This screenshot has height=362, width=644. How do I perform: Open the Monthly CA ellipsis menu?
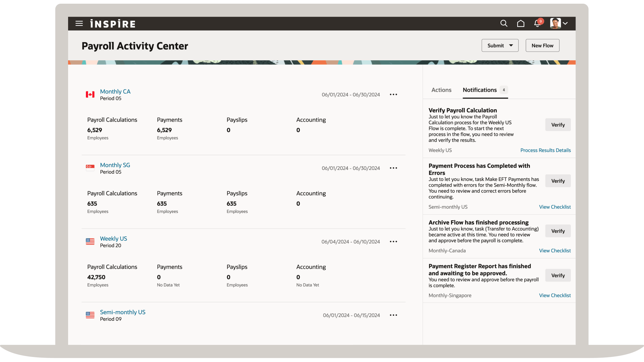pos(393,95)
